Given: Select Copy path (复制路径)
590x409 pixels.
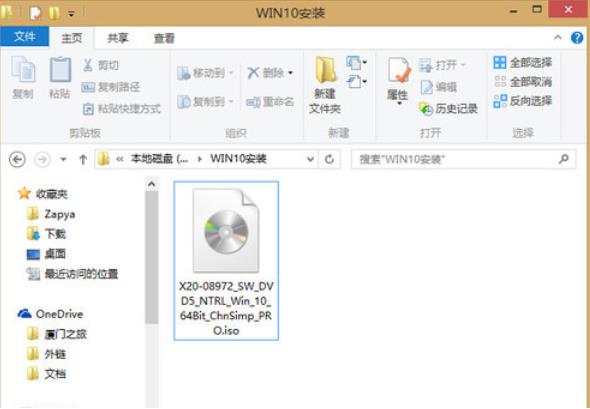Looking at the screenshot, I should [111, 87].
